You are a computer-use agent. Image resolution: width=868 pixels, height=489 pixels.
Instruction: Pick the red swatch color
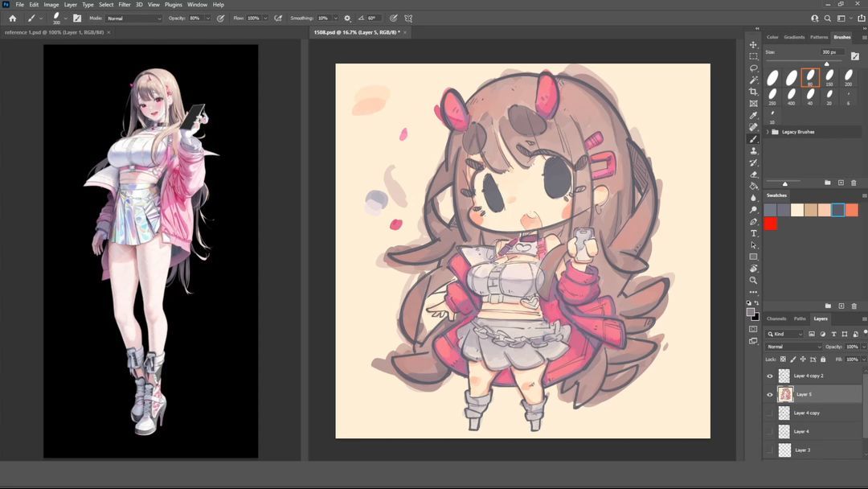click(771, 224)
